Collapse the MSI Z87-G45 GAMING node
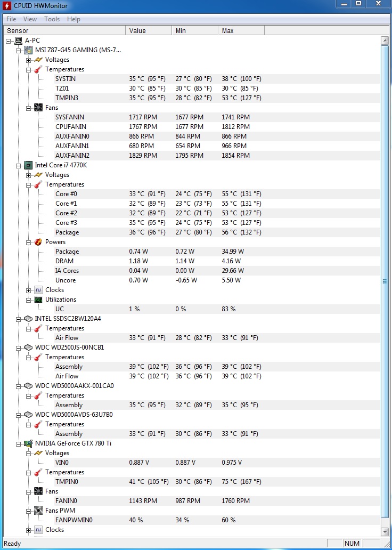Viewport: 392px width, 550px height. tap(18, 51)
